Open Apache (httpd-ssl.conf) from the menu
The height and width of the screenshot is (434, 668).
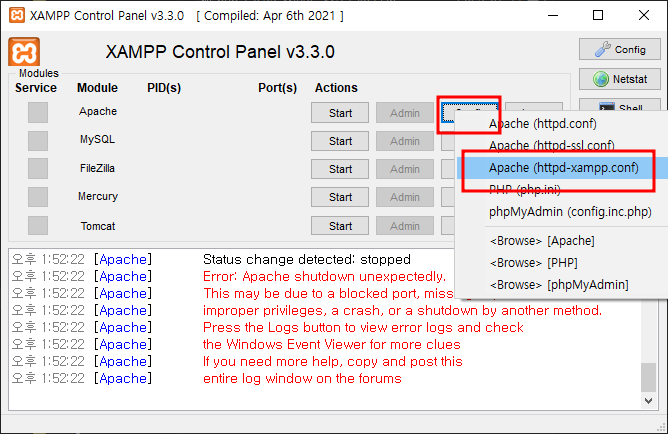(x=561, y=146)
